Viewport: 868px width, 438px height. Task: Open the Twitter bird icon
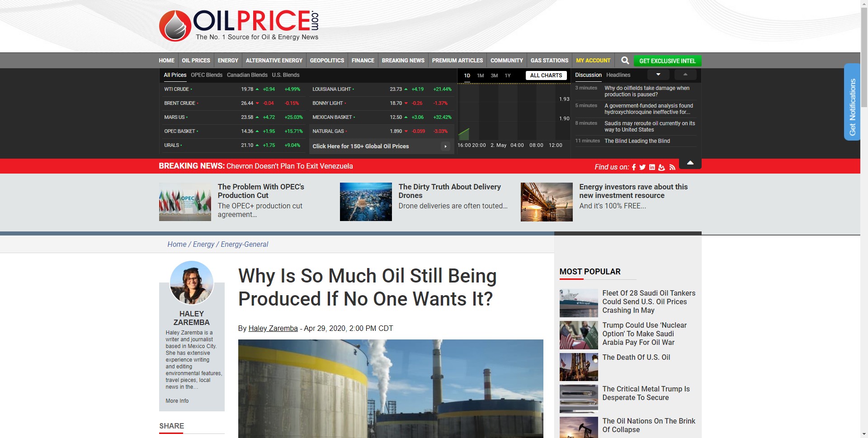coord(642,167)
